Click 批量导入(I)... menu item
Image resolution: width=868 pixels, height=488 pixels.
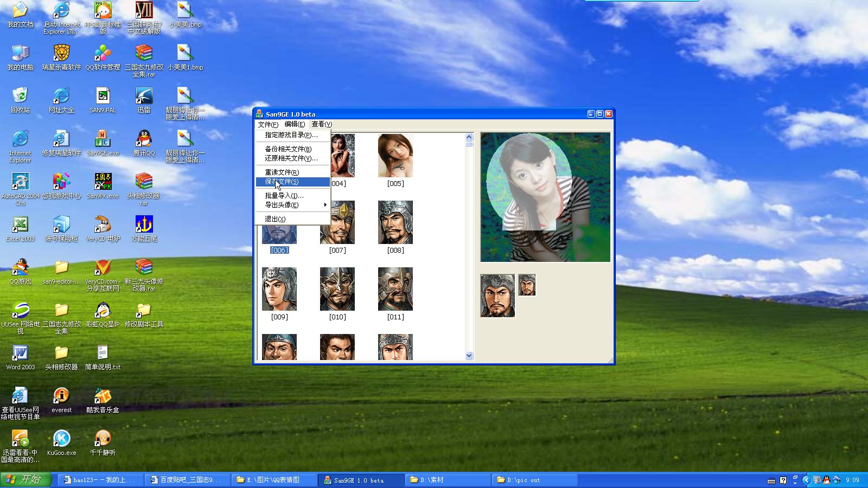[284, 195]
